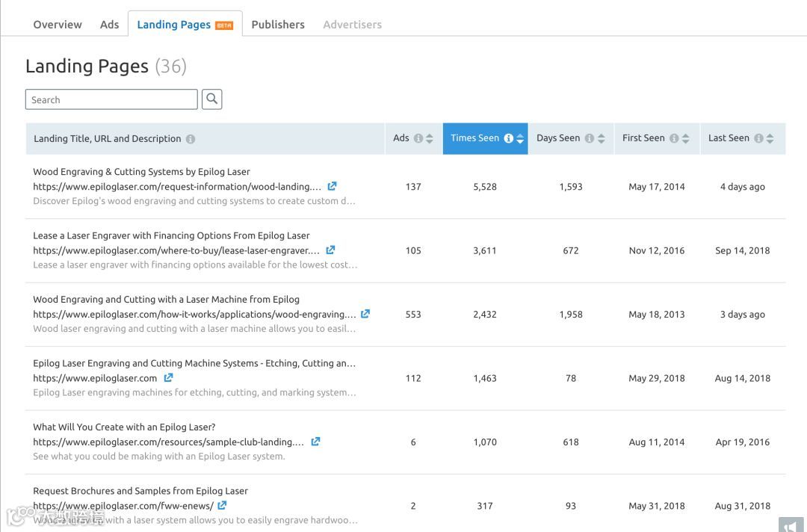
Task: Open external link icon beside epiloglaser.com homepage
Action: pyautogui.click(x=168, y=378)
